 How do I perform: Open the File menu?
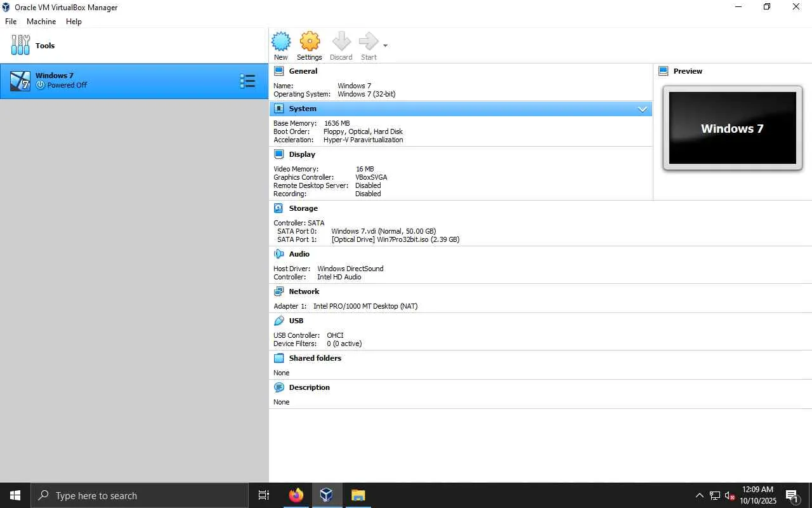(x=11, y=22)
